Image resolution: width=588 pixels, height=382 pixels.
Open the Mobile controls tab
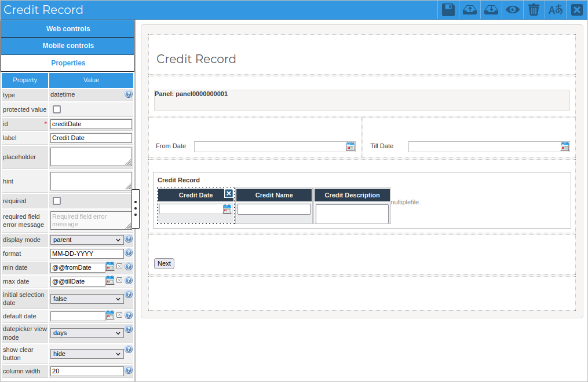point(68,46)
